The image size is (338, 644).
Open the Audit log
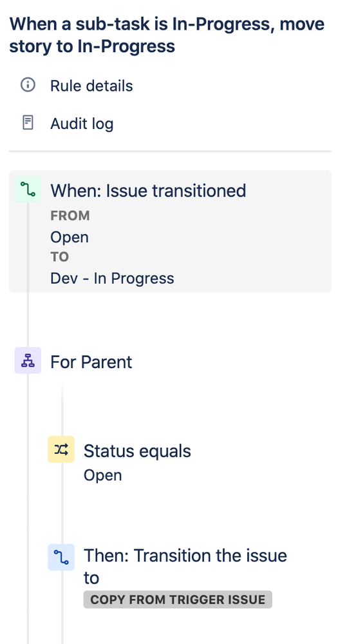coord(82,124)
